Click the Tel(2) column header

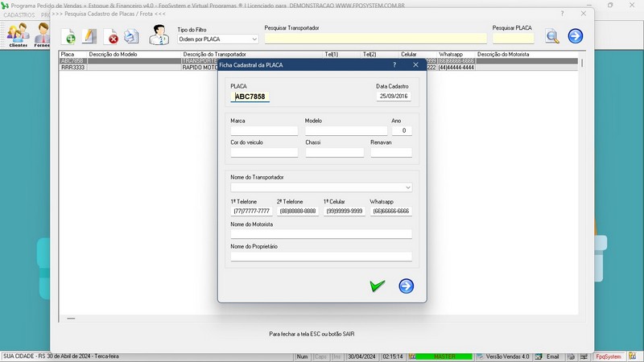tap(380, 54)
